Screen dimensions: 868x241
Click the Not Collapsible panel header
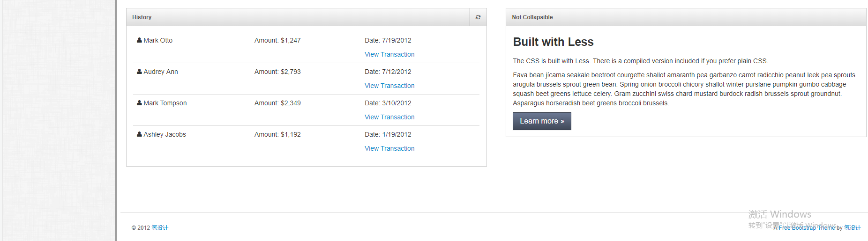[x=686, y=17]
